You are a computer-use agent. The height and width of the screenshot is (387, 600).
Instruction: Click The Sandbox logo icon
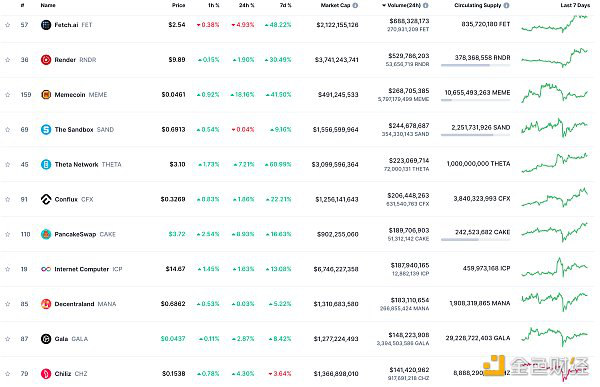pos(46,129)
